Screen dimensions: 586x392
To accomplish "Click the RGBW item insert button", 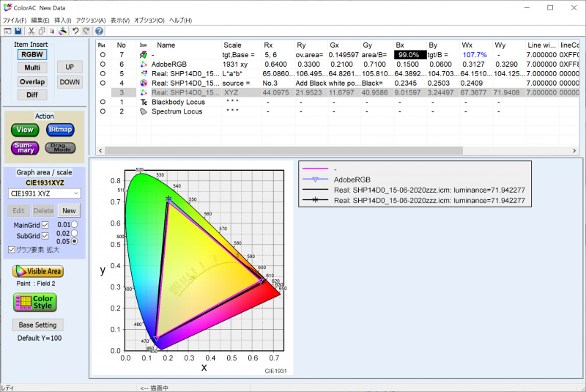I will 31,54.
